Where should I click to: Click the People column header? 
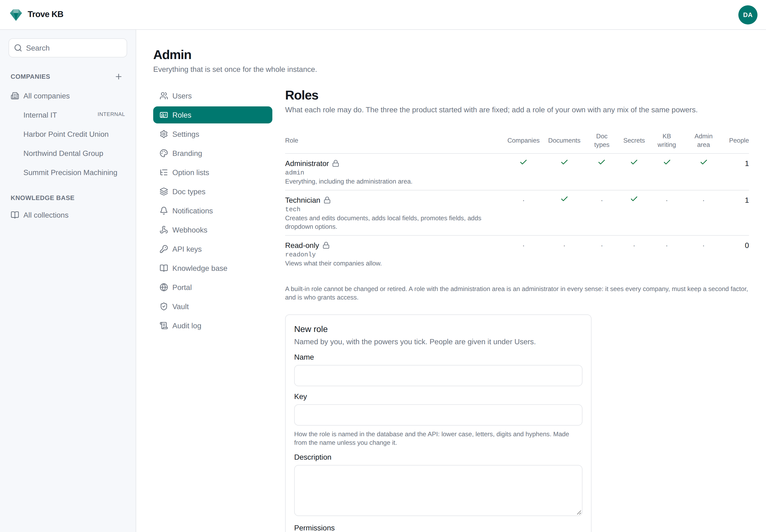point(739,140)
